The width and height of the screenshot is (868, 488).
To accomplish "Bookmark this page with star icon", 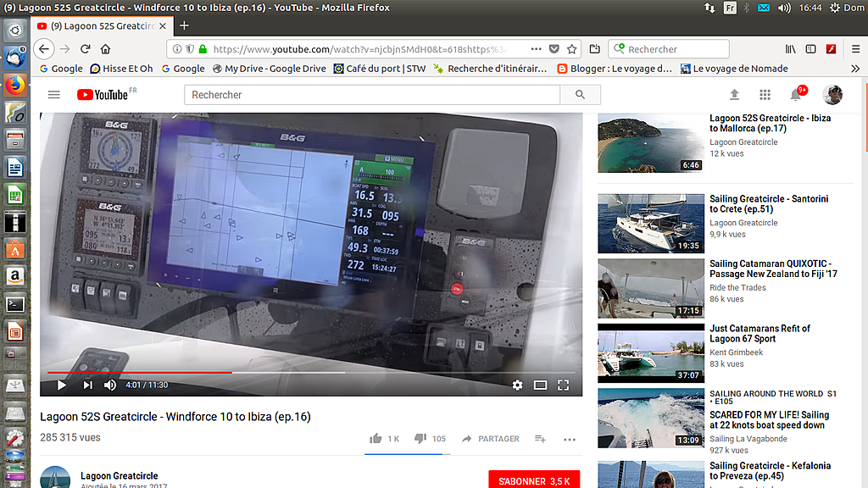I will click(x=572, y=48).
